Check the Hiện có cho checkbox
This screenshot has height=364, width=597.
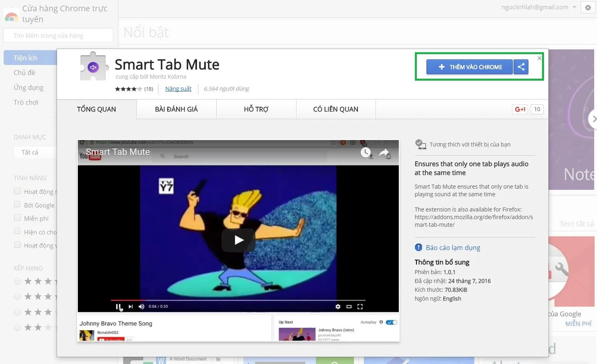tap(17, 232)
